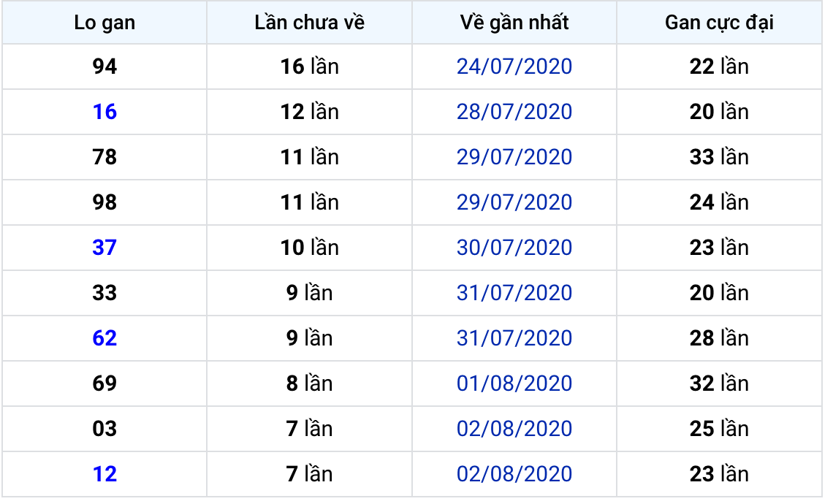Click the 29/07/2020 link in row 78
This screenshot has height=504, width=833.
[514, 157]
